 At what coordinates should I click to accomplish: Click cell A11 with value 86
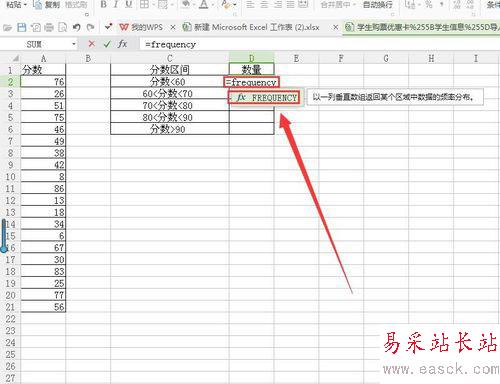43,188
